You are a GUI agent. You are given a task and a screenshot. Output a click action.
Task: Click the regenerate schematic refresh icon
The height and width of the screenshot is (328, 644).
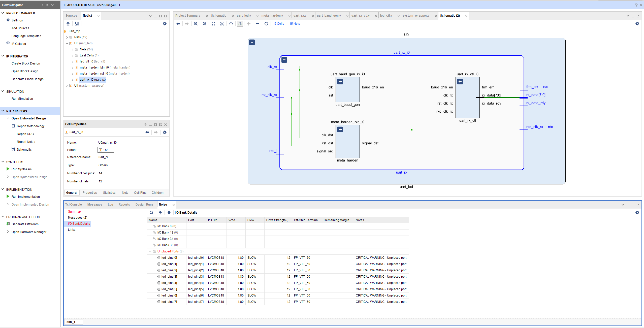pos(266,24)
